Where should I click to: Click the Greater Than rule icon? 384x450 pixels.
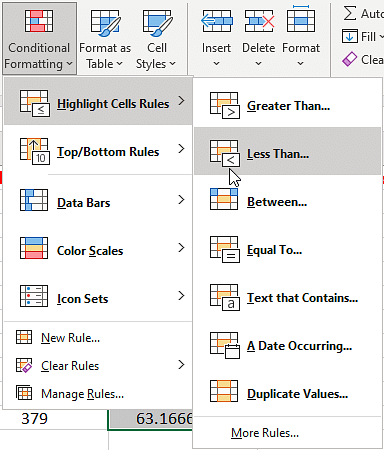225,106
